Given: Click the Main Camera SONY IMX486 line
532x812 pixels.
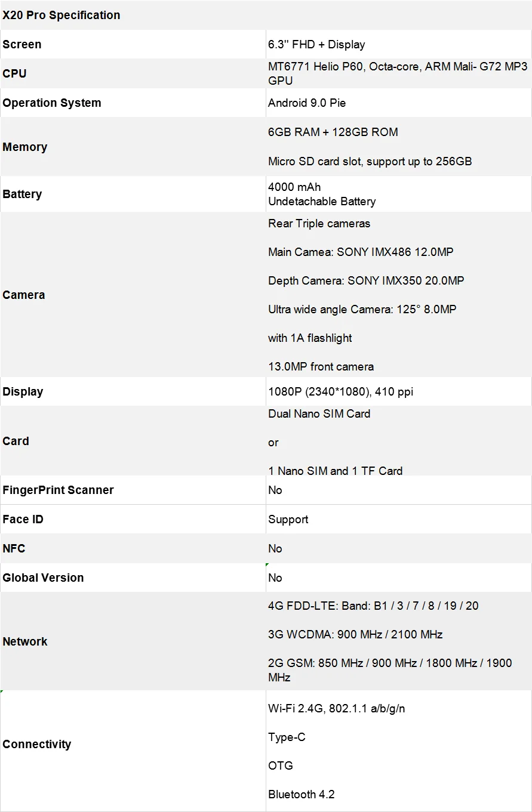Looking at the screenshot, I should [361, 252].
